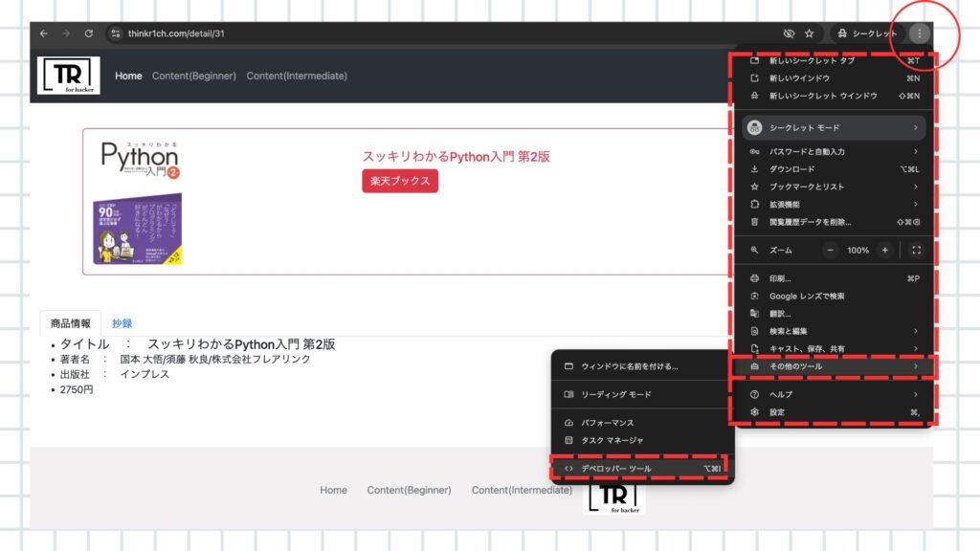Click the 印刷 printer icon
Screen dimensions: 980x551
[x=754, y=278]
